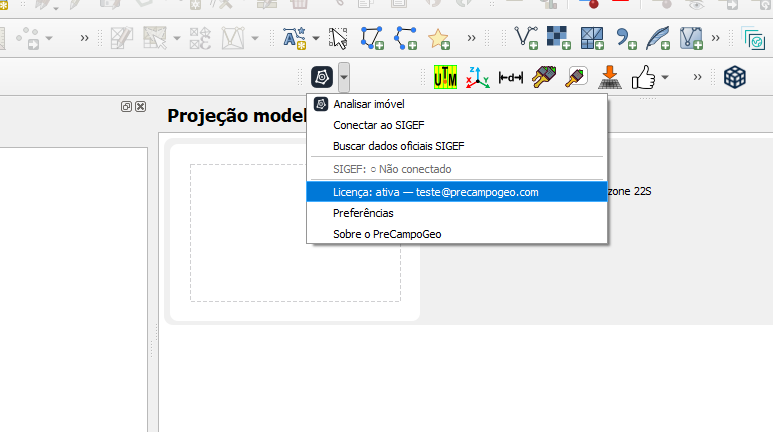Click the add mesh layer grid icon
The width and height of the screenshot is (773, 432).
[592, 38]
